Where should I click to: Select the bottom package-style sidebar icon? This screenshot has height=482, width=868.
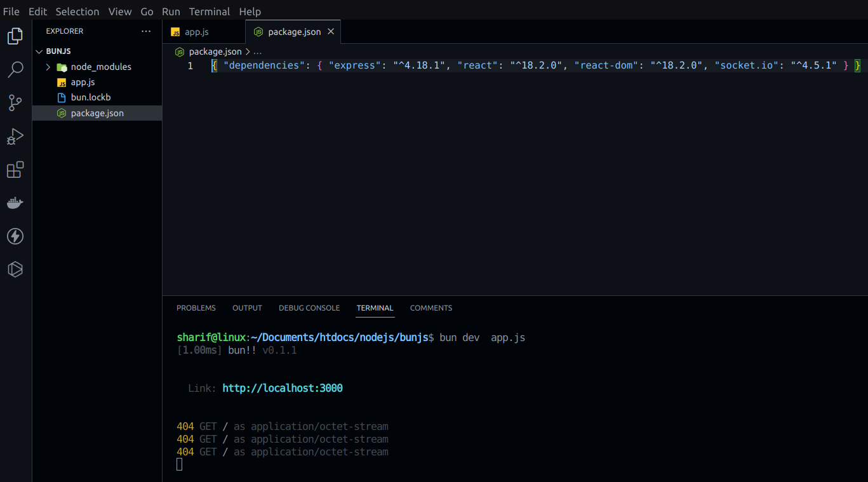[15, 269]
